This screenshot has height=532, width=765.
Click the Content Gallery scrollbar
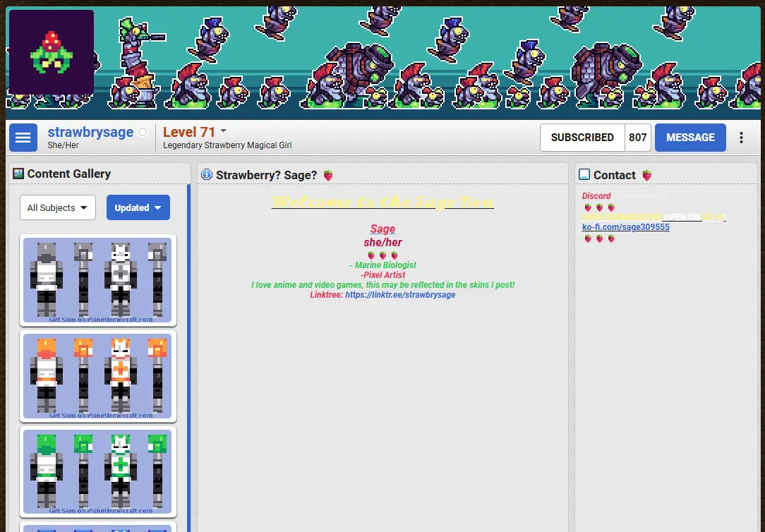(x=189, y=358)
